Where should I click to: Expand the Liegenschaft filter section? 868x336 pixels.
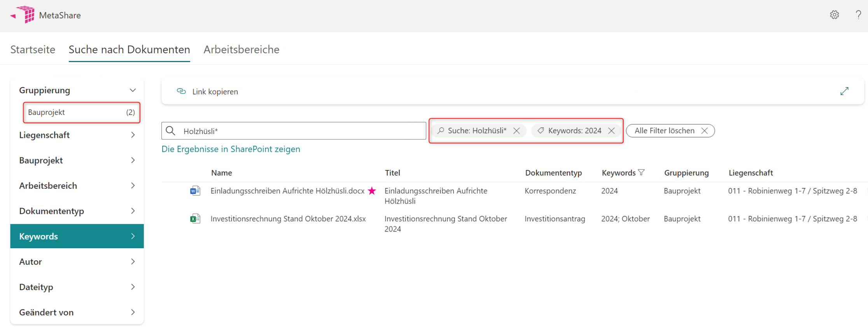tap(133, 135)
